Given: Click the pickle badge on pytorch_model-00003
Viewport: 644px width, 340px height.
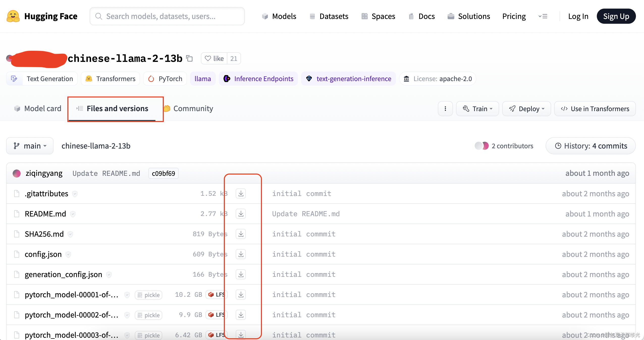Looking at the screenshot, I should coord(149,335).
